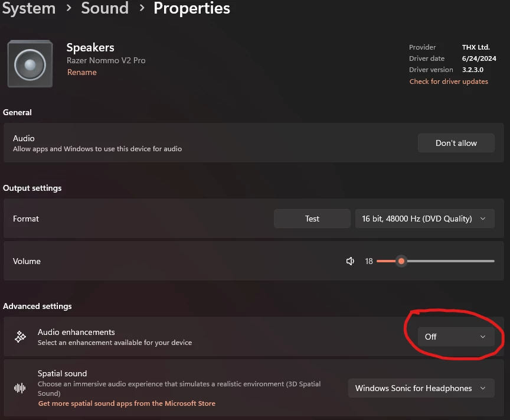The image size is (510, 420).
Task: Click the Properties breadcrumb label
Action: click(x=191, y=9)
